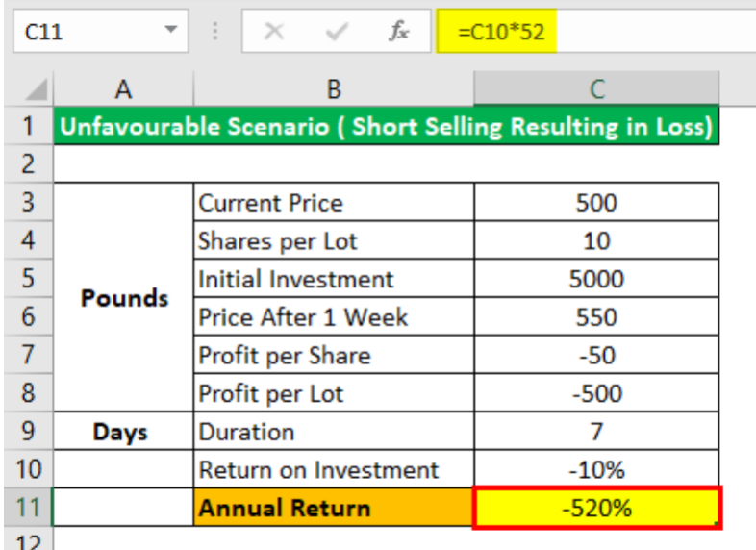This screenshot has height=550, width=756.
Task: Click the Cancel X formula icon
Action: pyautogui.click(x=274, y=32)
